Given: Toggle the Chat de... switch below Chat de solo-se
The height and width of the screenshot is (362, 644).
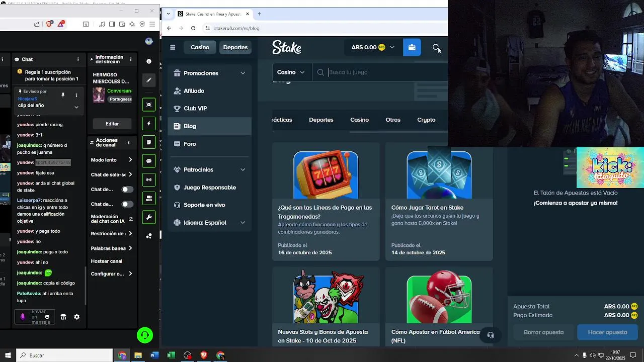Looking at the screenshot, I should click(x=127, y=190).
